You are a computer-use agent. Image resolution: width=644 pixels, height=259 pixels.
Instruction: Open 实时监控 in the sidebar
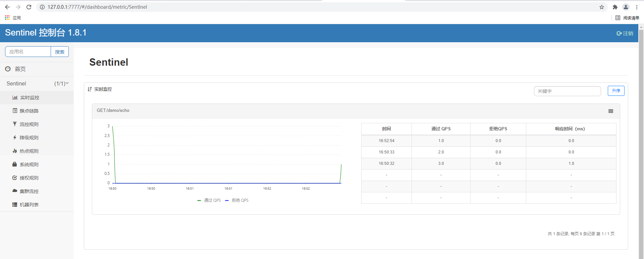pos(37,98)
